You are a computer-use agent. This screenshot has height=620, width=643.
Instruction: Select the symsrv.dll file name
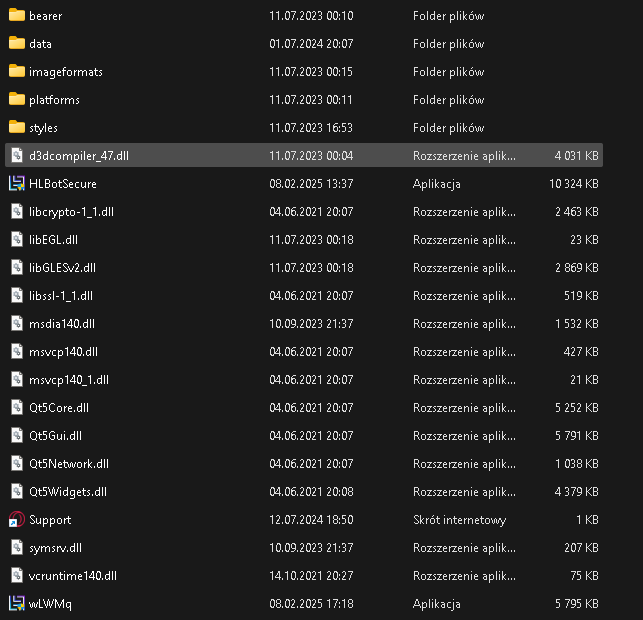coord(55,548)
